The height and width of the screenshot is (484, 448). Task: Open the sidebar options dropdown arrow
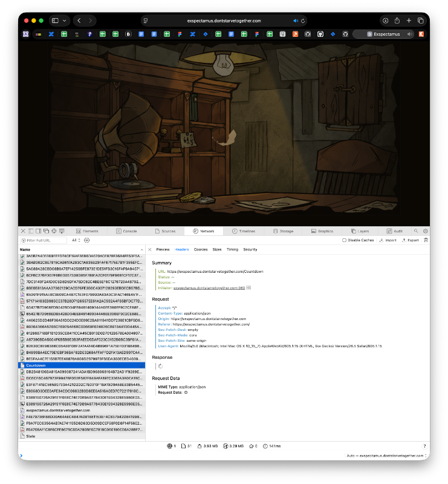[64, 21]
